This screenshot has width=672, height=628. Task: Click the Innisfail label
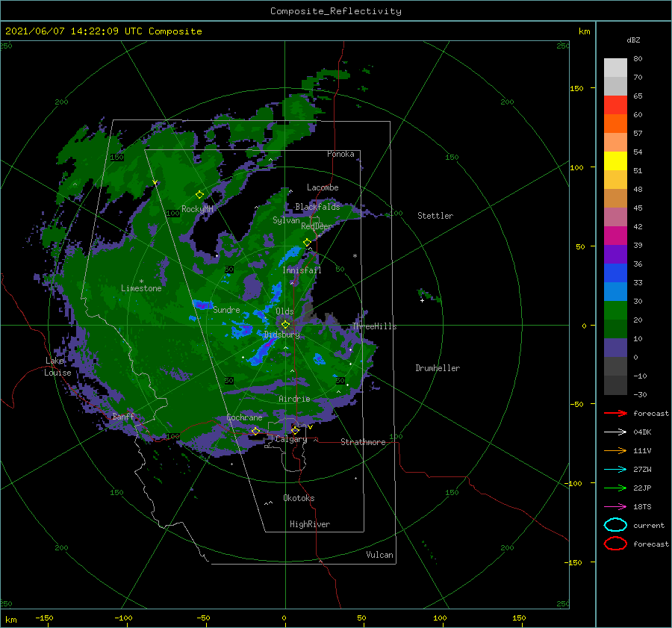pos(302,270)
